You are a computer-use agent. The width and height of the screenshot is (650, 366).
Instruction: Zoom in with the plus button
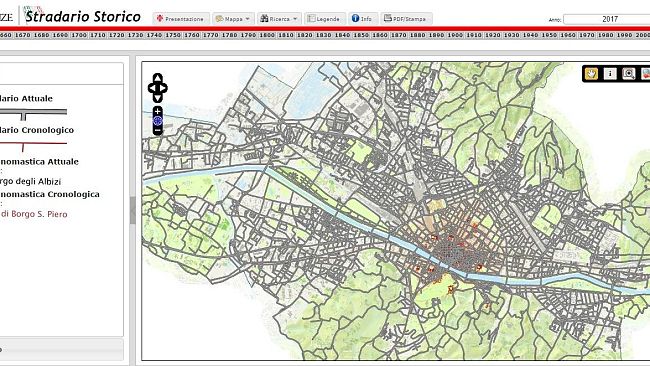[x=158, y=111]
